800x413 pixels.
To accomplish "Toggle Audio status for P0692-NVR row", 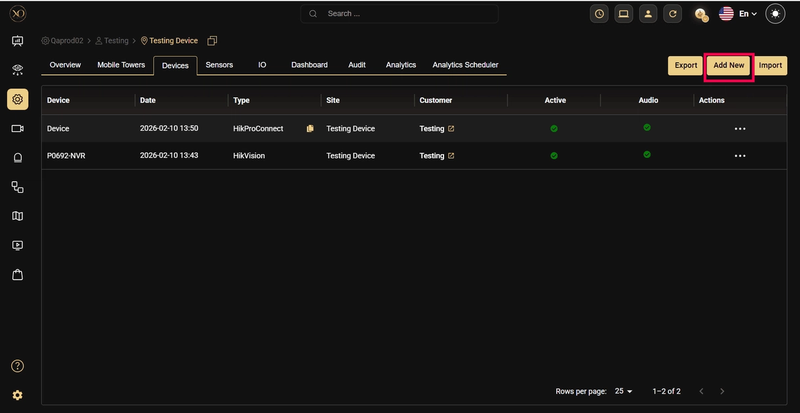I will point(647,155).
